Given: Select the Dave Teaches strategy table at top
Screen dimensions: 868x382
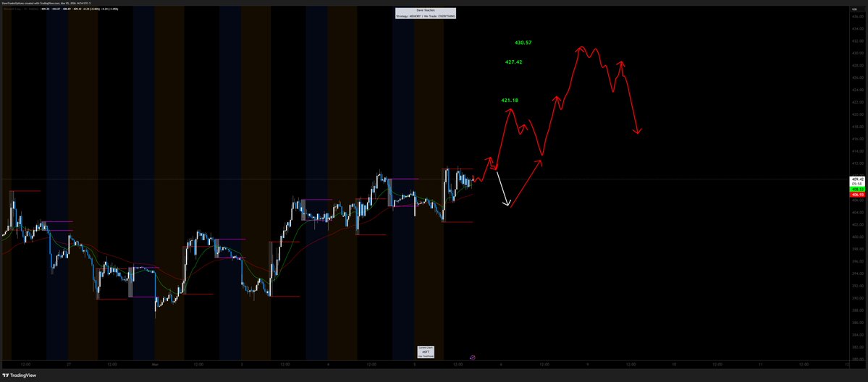Looking at the screenshot, I should tap(426, 13).
